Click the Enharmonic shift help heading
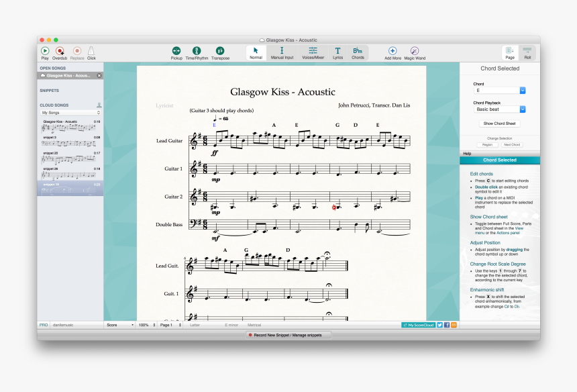 [x=487, y=290]
